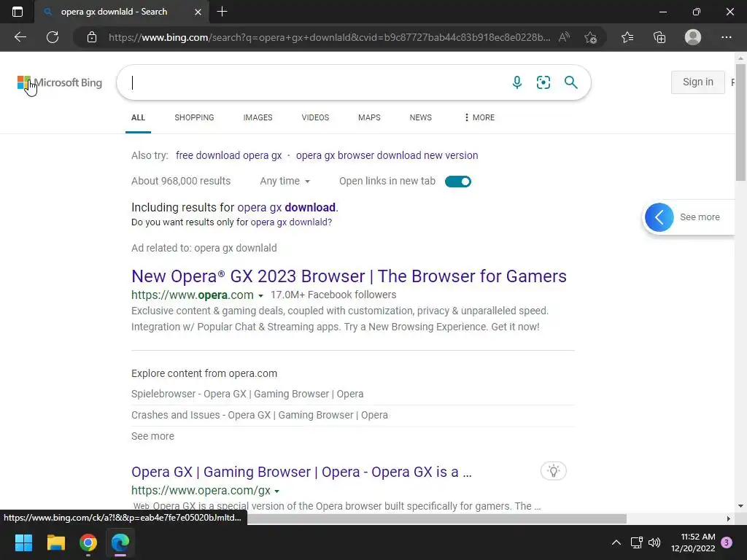Open the opera gx download corrected link
Viewport: 747px width, 560px height.
(287, 208)
